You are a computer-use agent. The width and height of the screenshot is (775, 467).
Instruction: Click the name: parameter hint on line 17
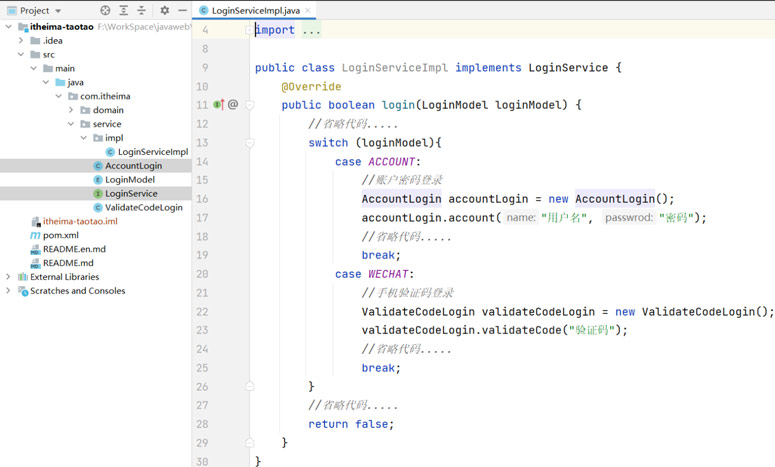pos(521,217)
